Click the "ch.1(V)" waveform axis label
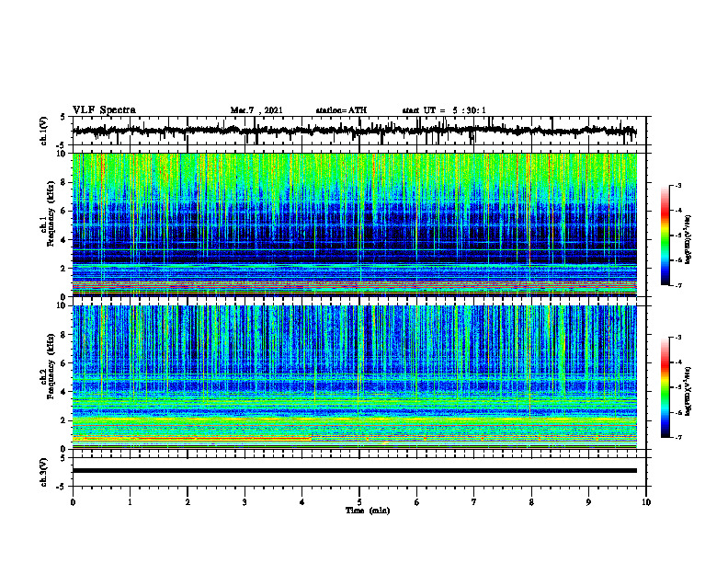The width and height of the screenshot is (728, 563). (x=44, y=131)
